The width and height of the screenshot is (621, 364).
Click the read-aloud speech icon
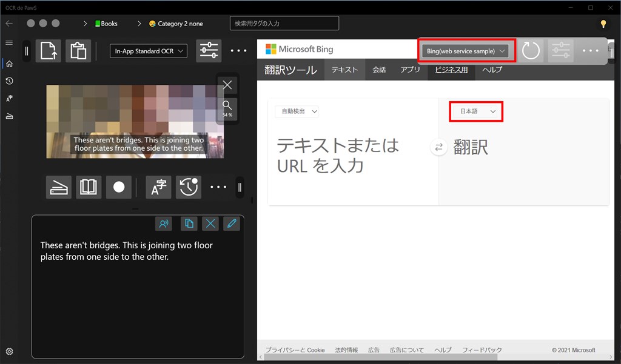tap(164, 223)
